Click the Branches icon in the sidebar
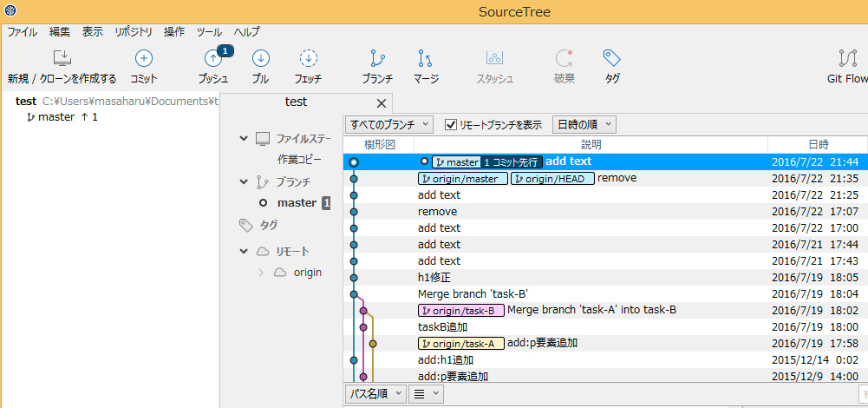This screenshot has height=408, width=868. 263,181
